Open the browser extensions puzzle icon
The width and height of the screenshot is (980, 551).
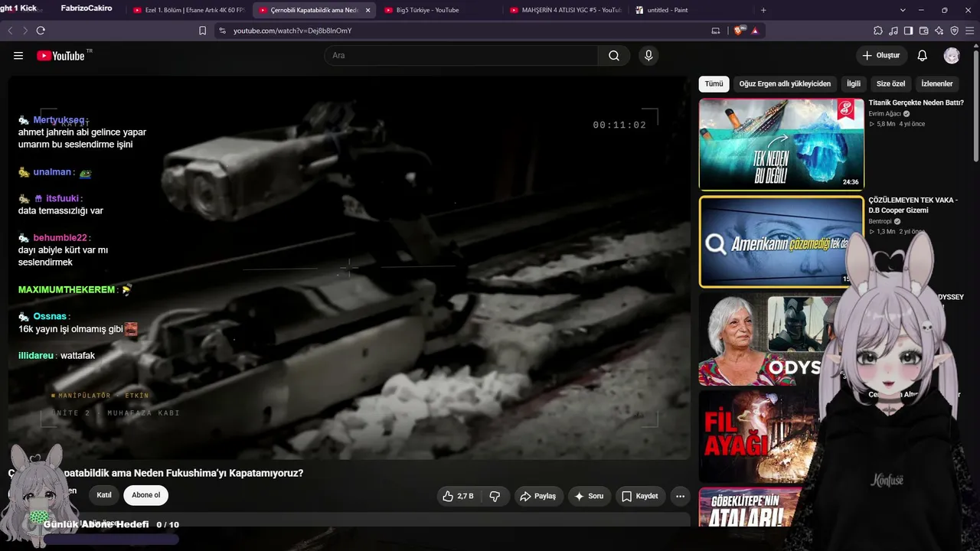(x=878, y=31)
